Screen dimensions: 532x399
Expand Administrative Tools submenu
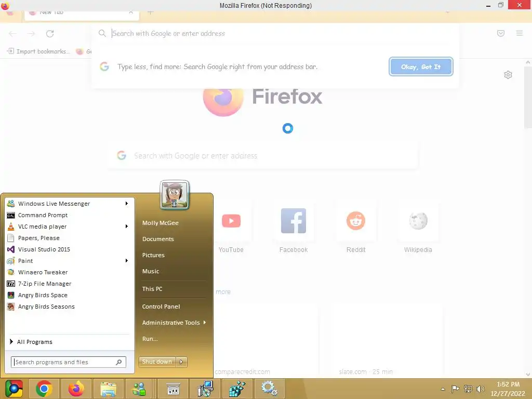[174, 323]
